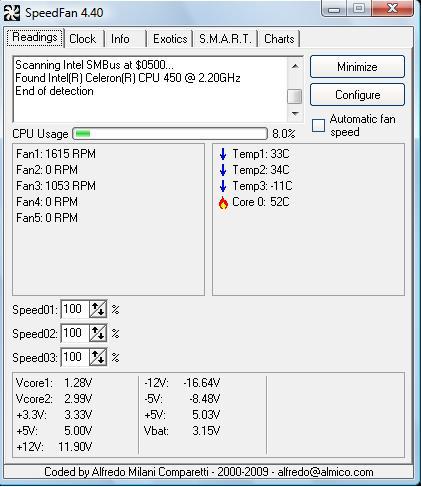Click the 'Core 0: 52C' reading

(261, 202)
